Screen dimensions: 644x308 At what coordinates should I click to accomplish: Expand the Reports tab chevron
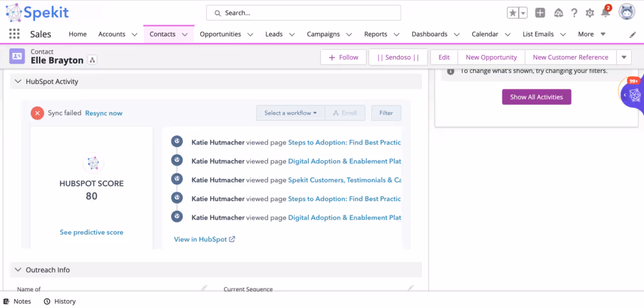click(x=397, y=35)
